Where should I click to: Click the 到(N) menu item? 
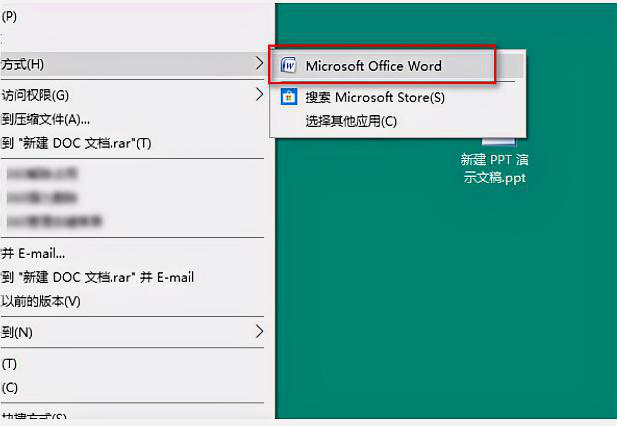[17, 331]
